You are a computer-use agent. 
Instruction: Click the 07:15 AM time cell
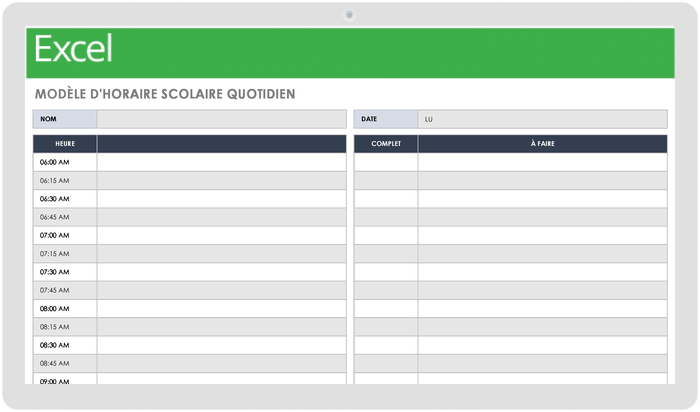(65, 254)
